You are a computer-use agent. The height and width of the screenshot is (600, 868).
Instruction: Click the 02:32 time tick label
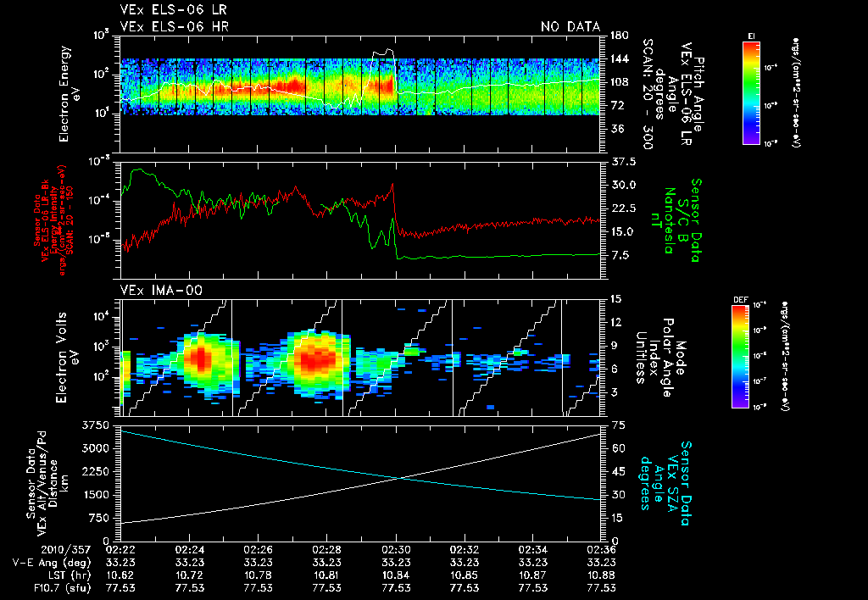(464, 550)
